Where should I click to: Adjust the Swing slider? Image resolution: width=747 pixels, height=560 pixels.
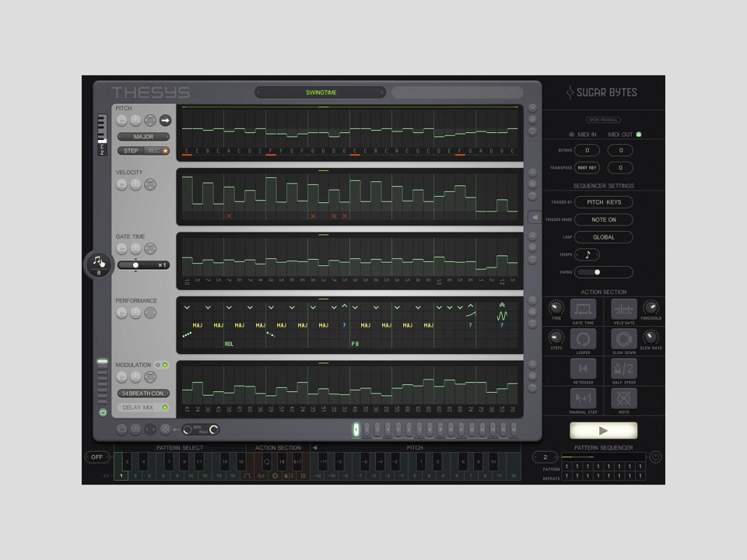point(604,272)
